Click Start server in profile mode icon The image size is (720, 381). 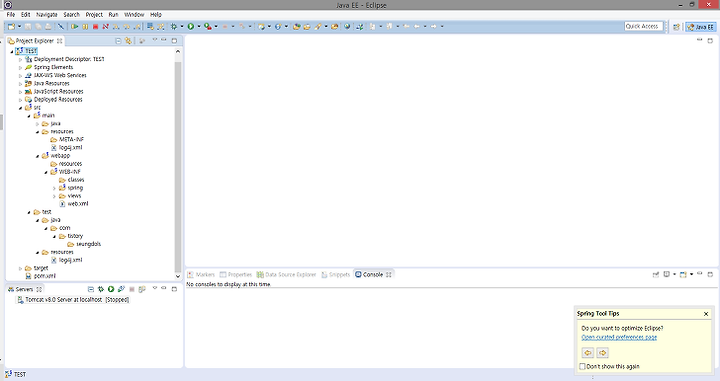[x=121, y=289]
